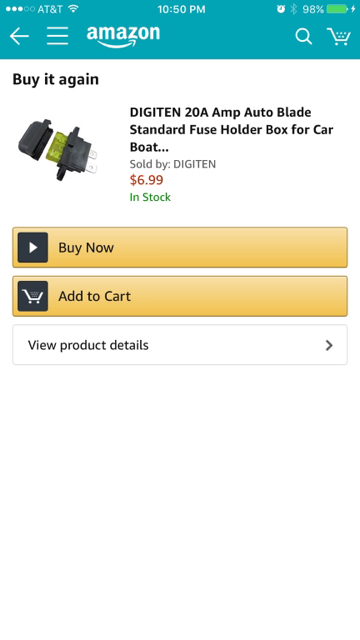The width and height of the screenshot is (360, 640).
Task: Click the Add to Cart button
Action: point(180,296)
